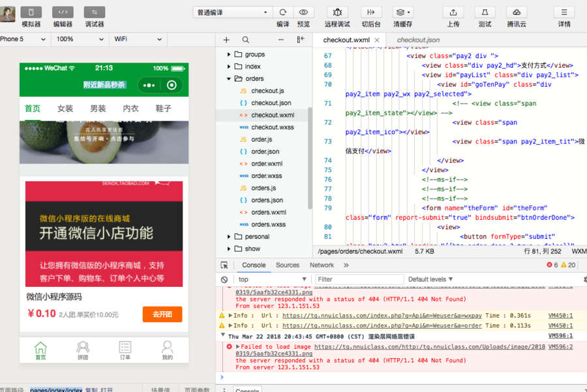Switch to the checkout.json editor tab

pyautogui.click(x=418, y=40)
